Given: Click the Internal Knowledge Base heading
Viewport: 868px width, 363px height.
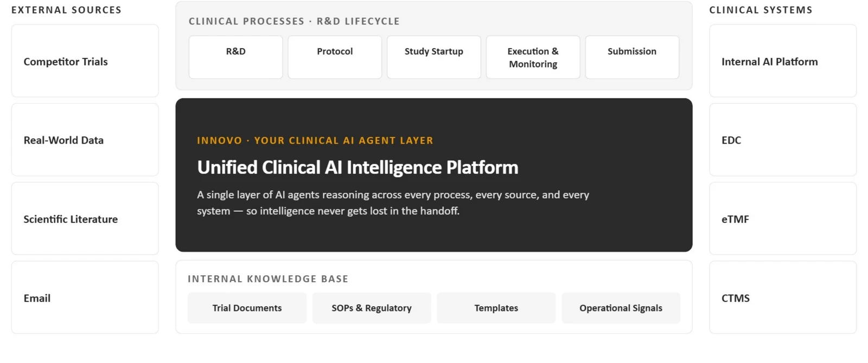Looking at the screenshot, I should [x=268, y=279].
